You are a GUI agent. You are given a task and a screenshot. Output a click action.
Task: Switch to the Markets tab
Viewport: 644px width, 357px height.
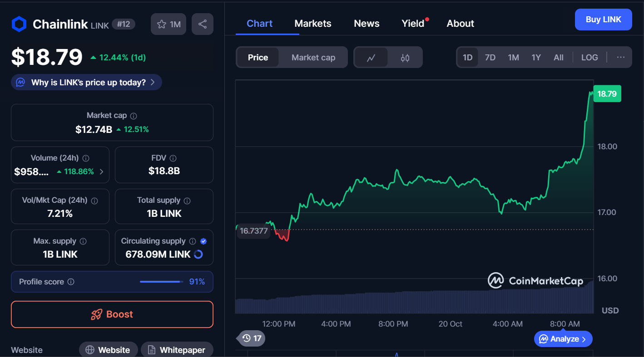tap(312, 24)
